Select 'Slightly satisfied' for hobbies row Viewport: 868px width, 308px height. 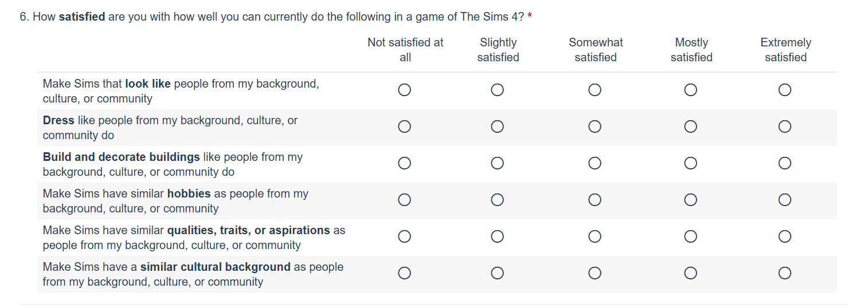497,200
